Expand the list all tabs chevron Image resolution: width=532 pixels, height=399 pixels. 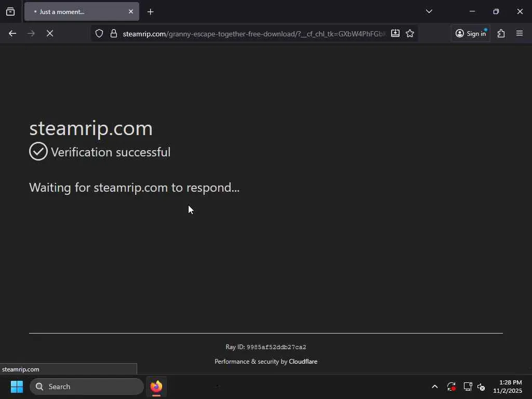[429, 11]
